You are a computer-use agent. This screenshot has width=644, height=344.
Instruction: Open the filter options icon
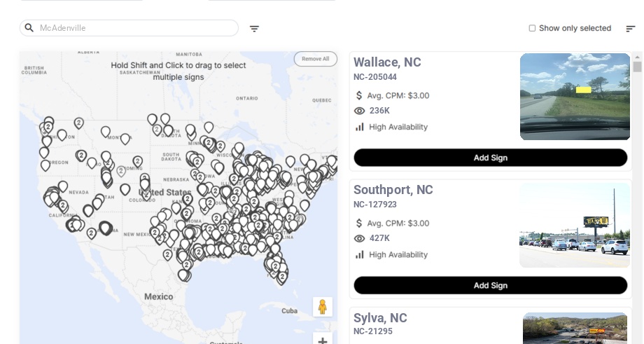[254, 29]
